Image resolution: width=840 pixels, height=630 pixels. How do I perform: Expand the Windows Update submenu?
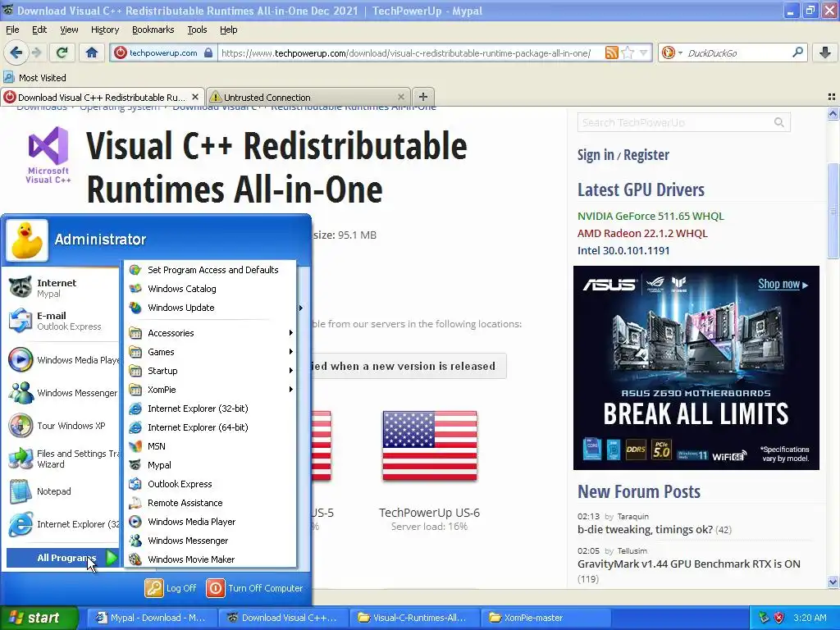(x=210, y=308)
